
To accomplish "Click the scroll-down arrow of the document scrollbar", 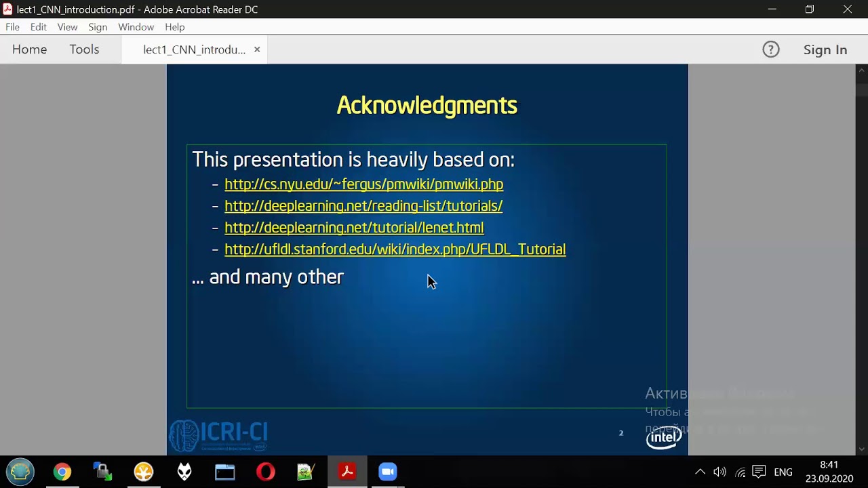I will click(862, 449).
